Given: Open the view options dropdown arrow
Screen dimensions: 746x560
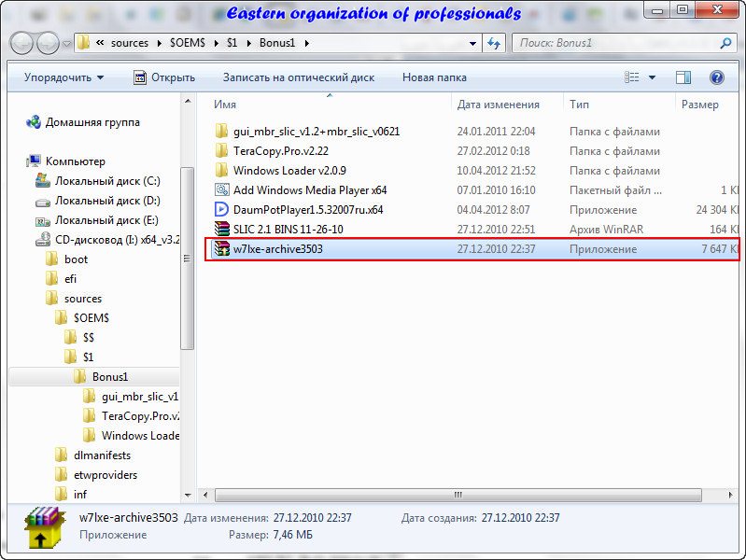Looking at the screenshot, I should pyautogui.click(x=652, y=77).
